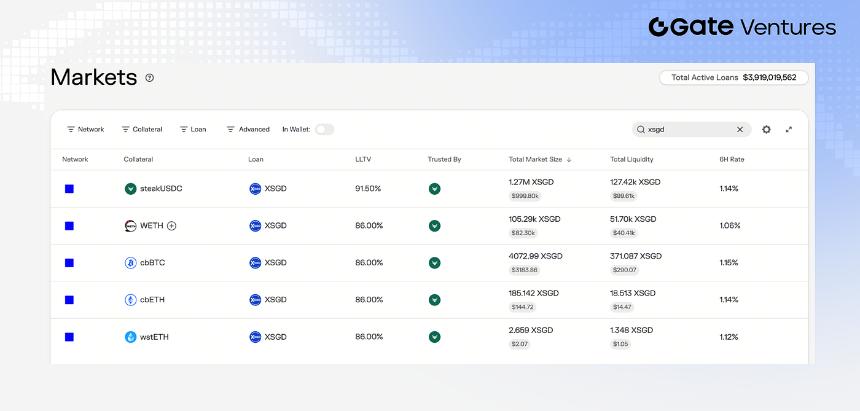Viewport: 860px width, 411px height.
Task: Click Trusted By badge in WETH row
Action: [434, 226]
